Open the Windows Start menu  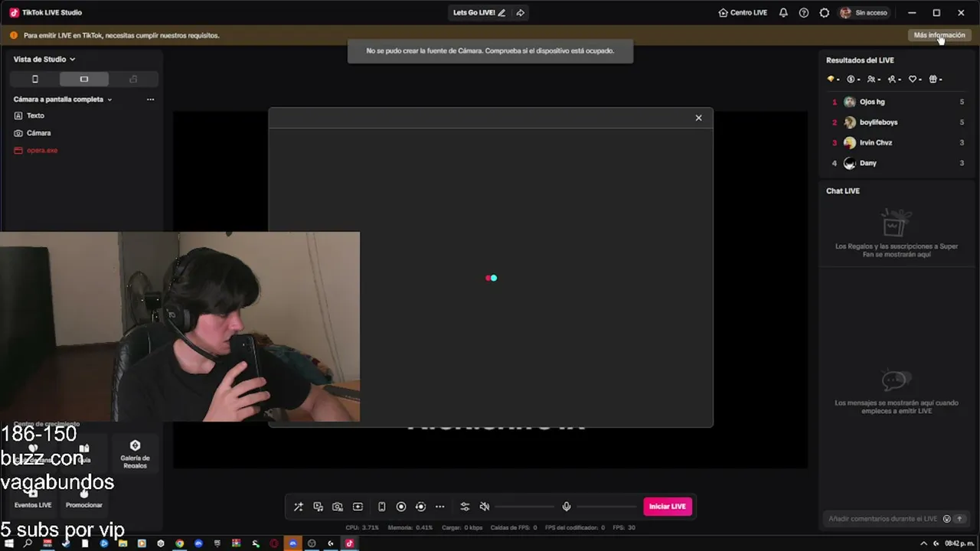[x=9, y=543]
